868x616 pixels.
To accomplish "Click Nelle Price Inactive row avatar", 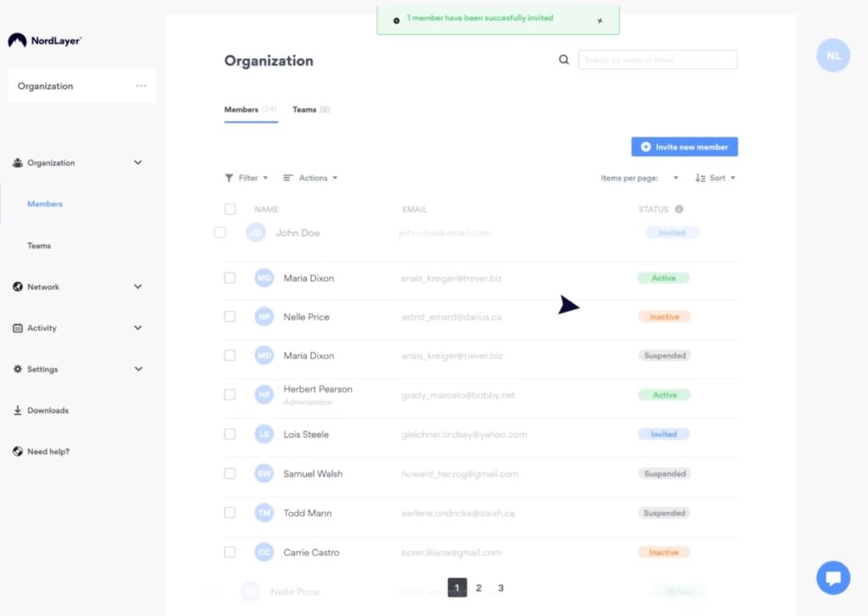I will [x=264, y=317].
